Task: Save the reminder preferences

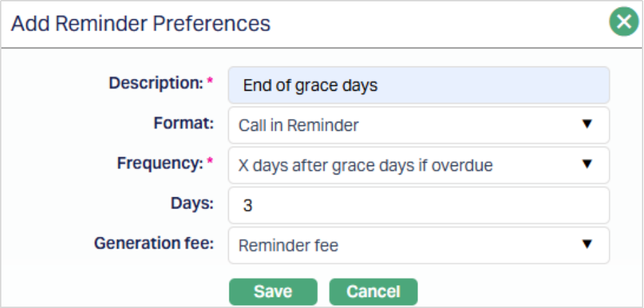Action: tap(272, 291)
